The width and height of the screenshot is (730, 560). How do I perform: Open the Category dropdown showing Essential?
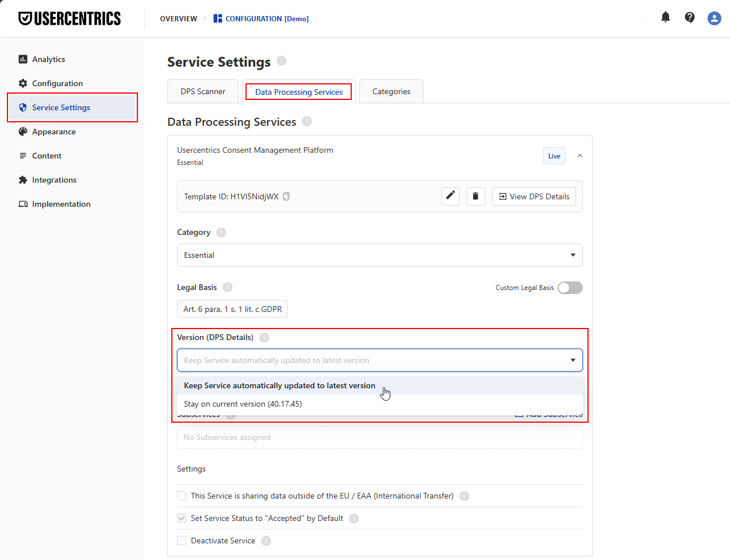[x=380, y=255]
